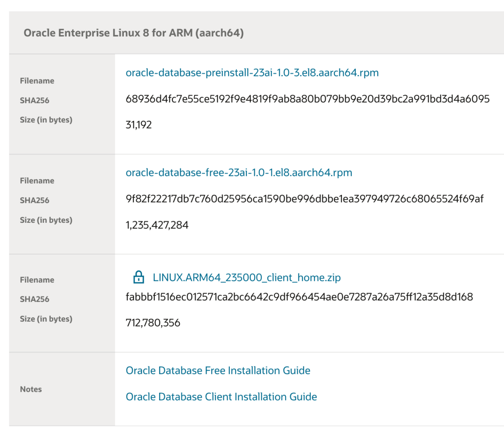Download the oracle-database-free-23ai RPM package

pyautogui.click(x=239, y=172)
